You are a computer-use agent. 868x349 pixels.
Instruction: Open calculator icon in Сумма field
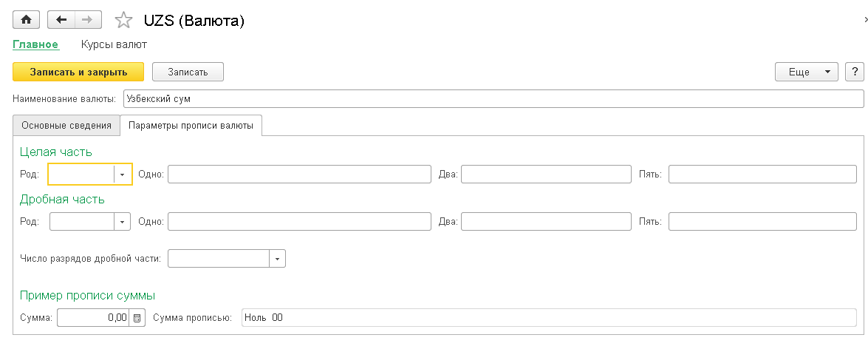pos(137,318)
